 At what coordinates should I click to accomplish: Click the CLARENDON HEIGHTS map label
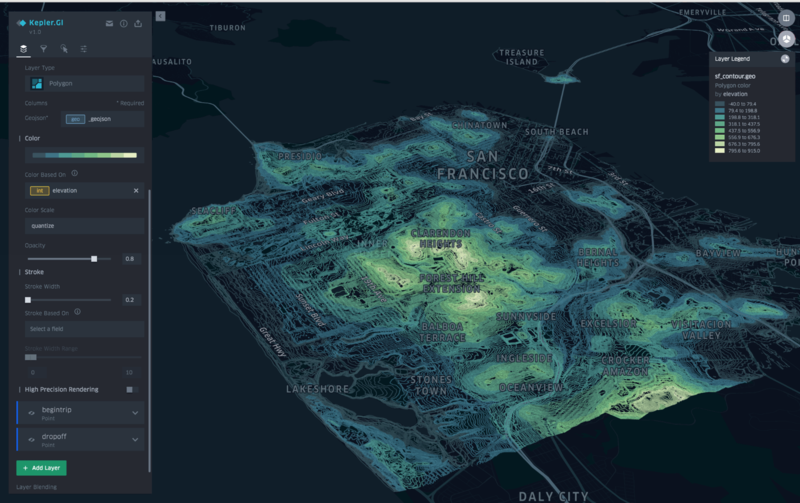(440, 238)
